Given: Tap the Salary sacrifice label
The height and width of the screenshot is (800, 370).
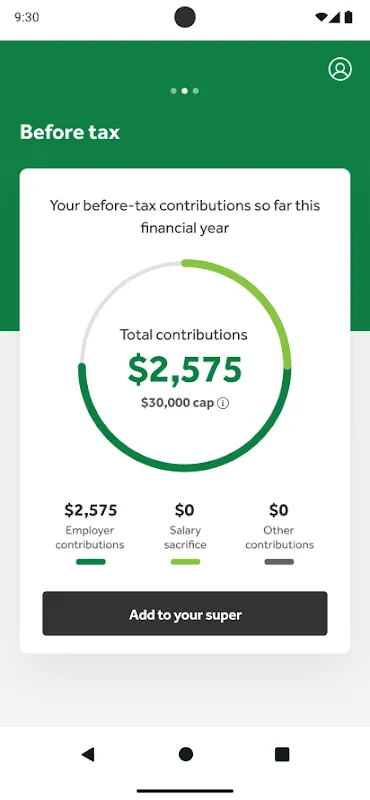Looking at the screenshot, I should click(x=185, y=537).
